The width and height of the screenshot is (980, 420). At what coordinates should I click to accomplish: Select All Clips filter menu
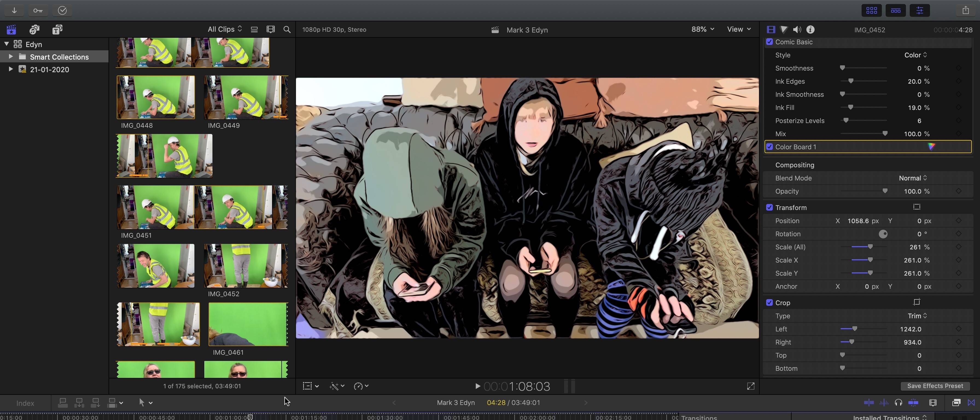[x=223, y=29]
